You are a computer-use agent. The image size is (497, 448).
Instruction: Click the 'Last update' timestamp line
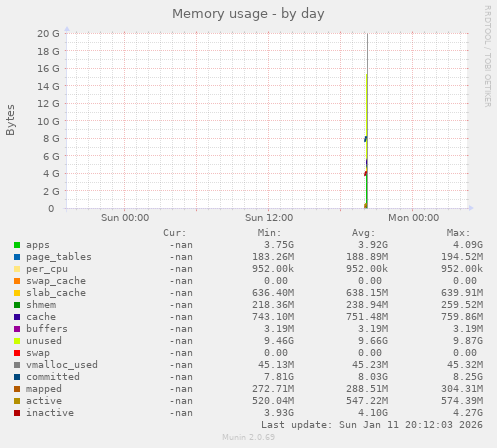point(372,425)
